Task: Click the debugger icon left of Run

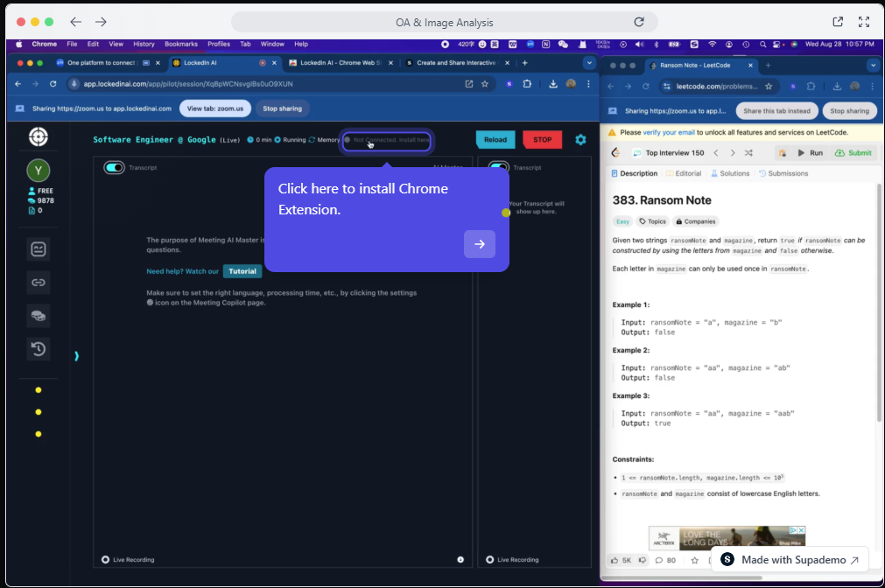Action: [783, 153]
